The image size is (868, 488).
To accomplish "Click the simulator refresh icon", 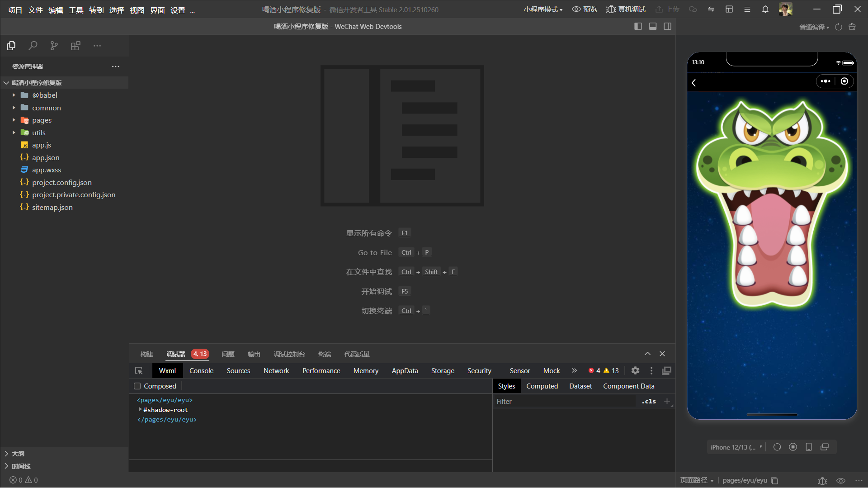I will tap(777, 447).
